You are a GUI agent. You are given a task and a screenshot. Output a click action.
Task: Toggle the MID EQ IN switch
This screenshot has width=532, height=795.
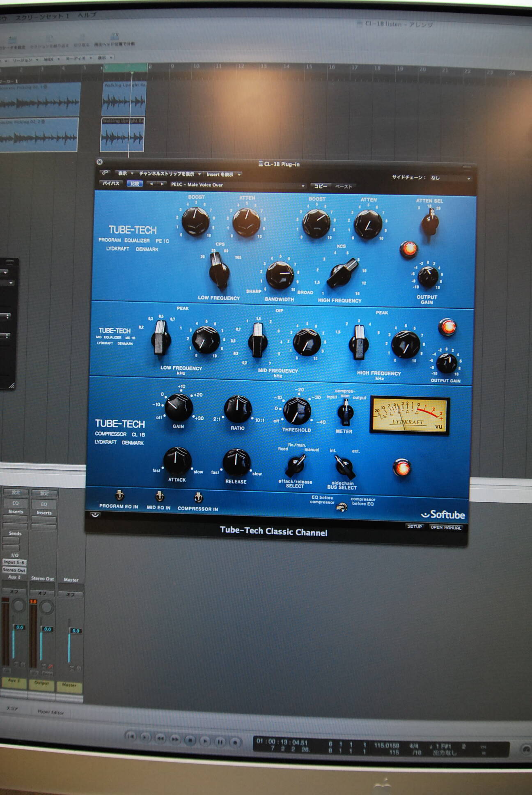click(160, 496)
